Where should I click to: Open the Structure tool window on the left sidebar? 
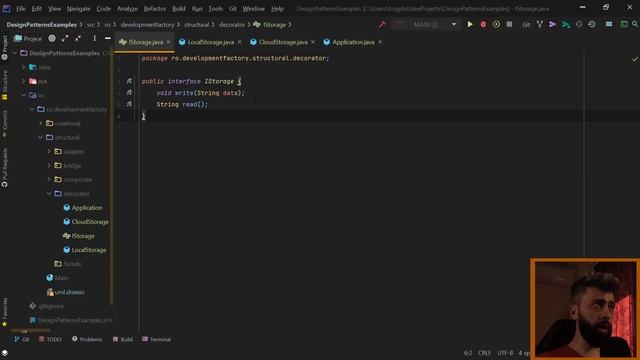tap(4, 85)
